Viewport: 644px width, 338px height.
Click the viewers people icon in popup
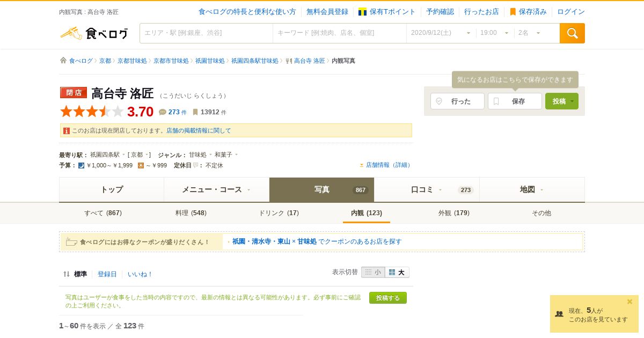click(x=559, y=314)
